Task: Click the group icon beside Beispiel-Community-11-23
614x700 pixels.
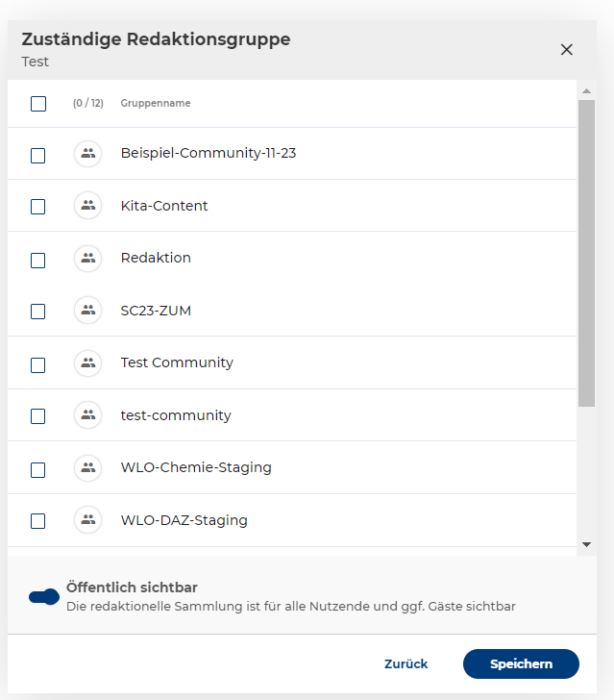Action: (87, 154)
